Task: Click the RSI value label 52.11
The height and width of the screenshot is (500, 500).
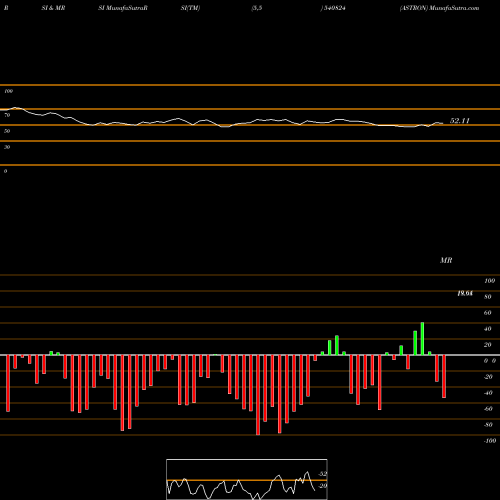Action: click(459, 121)
